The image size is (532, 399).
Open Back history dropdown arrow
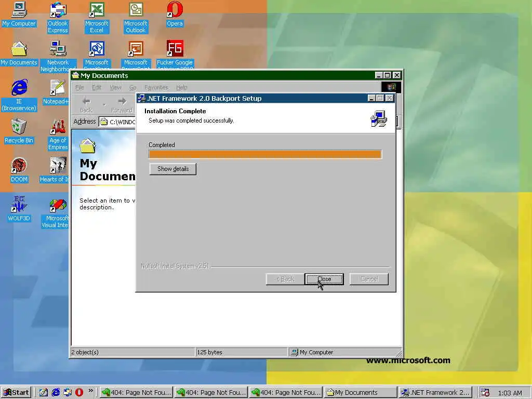point(104,104)
